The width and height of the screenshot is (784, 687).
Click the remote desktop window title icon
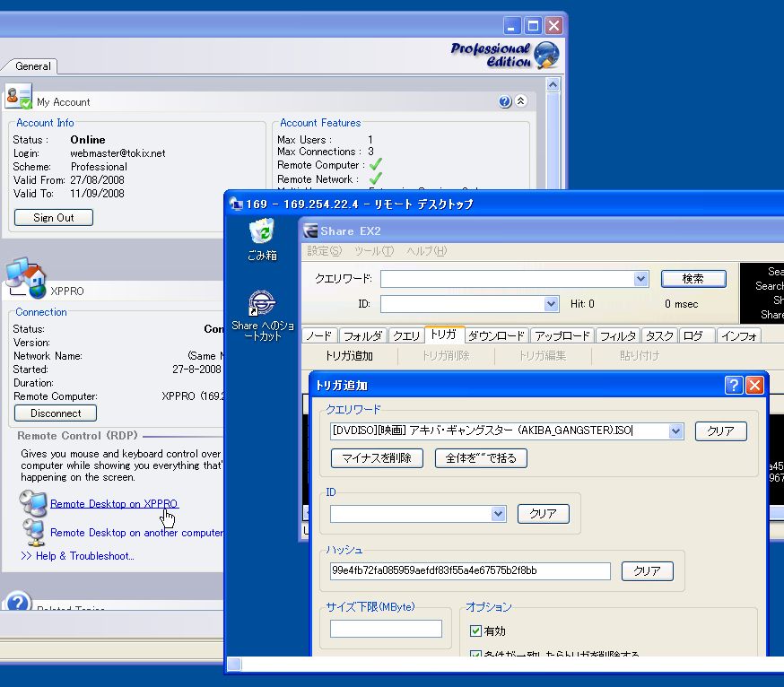[x=236, y=204]
